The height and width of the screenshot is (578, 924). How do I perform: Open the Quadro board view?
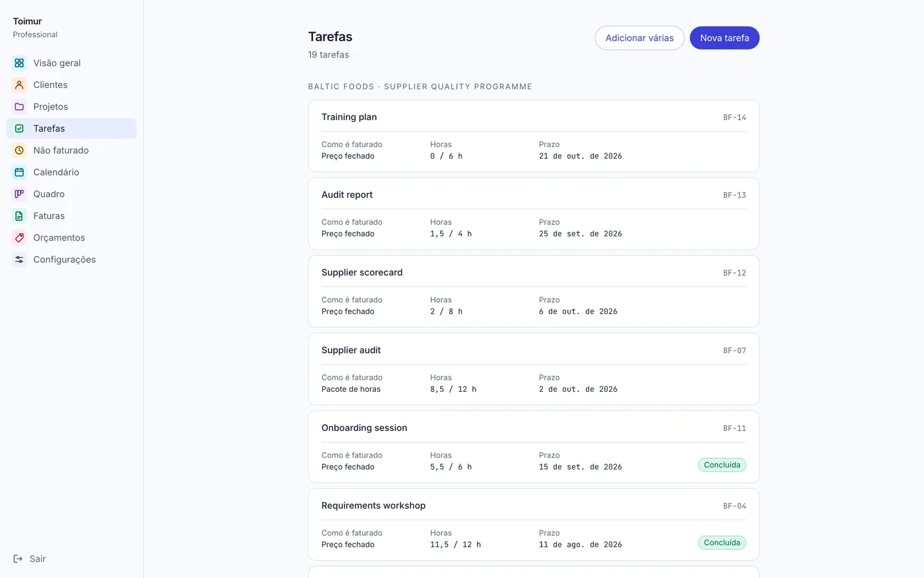coord(72,194)
